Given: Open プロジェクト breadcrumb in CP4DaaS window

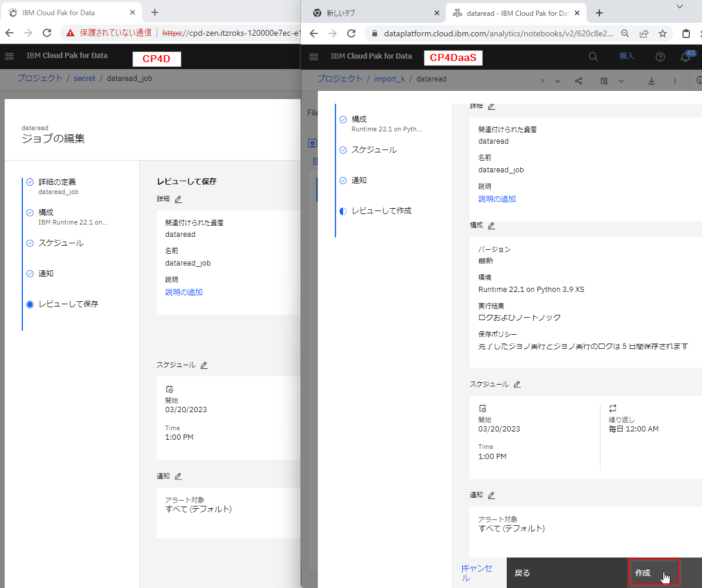Looking at the screenshot, I should click(x=340, y=79).
